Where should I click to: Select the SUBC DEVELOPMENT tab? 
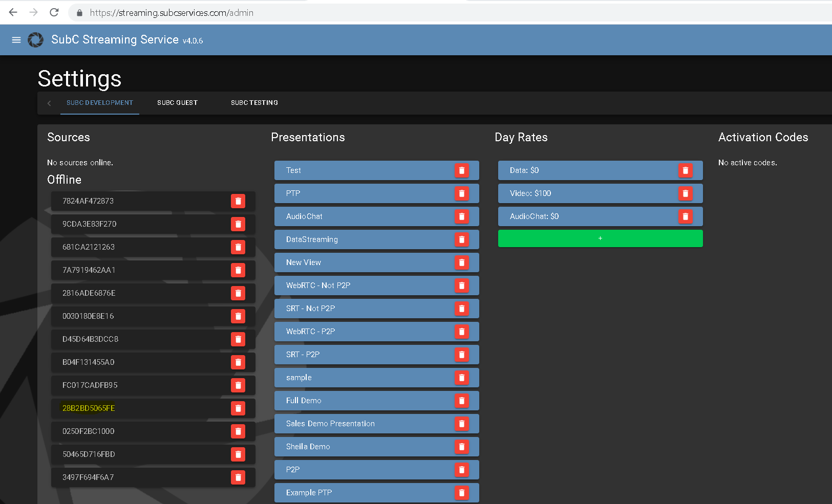click(100, 103)
